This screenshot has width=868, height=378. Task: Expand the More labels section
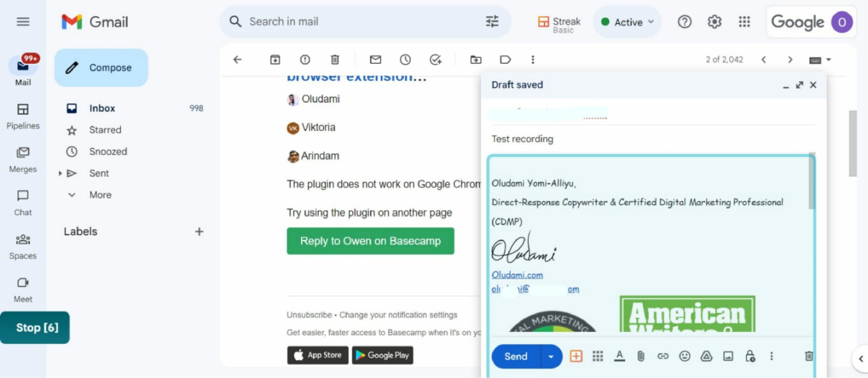(100, 194)
